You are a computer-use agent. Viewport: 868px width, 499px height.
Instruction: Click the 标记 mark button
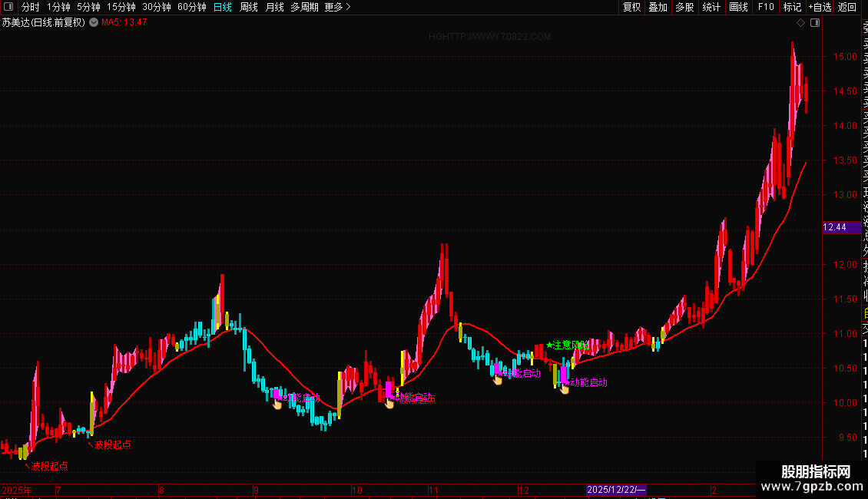[x=792, y=7]
